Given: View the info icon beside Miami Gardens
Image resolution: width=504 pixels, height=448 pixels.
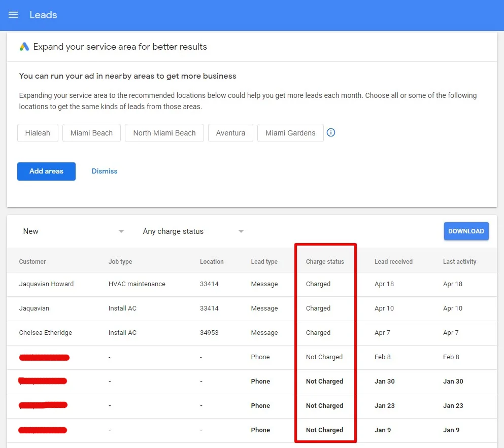Looking at the screenshot, I should pyautogui.click(x=331, y=132).
